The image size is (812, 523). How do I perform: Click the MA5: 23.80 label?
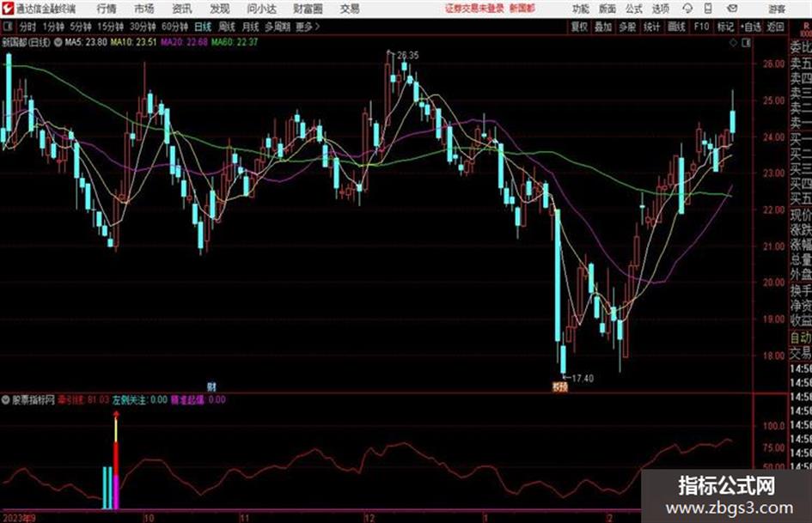(x=86, y=42)
